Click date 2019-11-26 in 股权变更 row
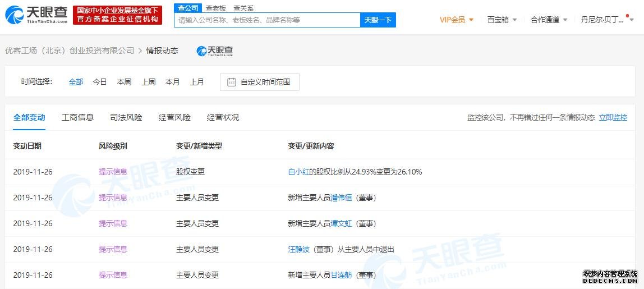This screenshot has height=289, width=644. [x=33, y=172]
